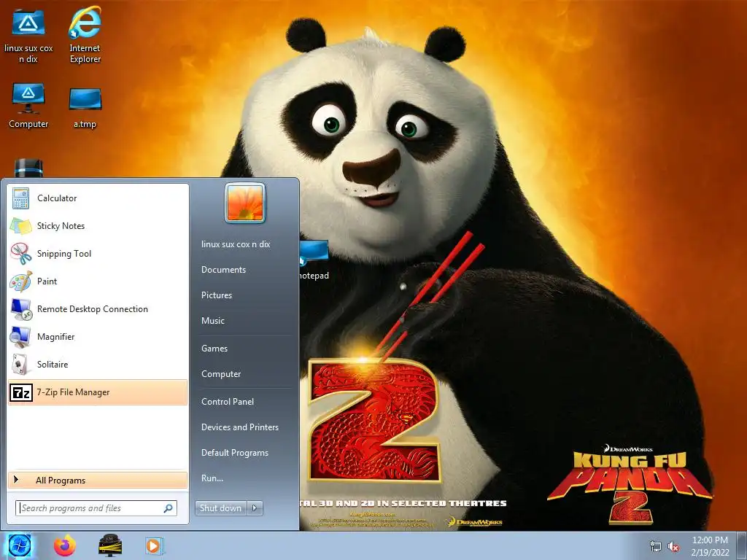Open Remote Desktop Connection icon
The image size is (747, 560).
click(21, 309)
